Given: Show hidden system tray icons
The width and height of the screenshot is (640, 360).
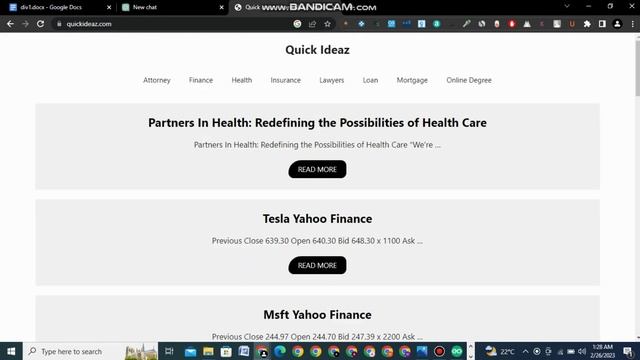Looking at the screenshot, I should 525,351.
